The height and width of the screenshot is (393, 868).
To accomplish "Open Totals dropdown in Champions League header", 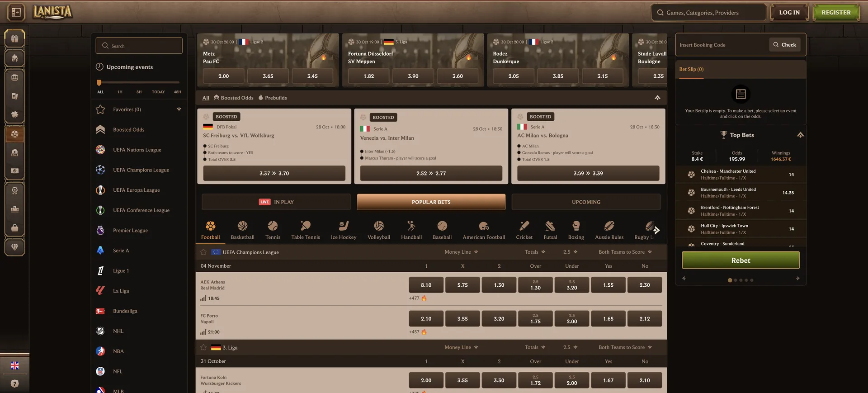I will [x=535, y=252].
